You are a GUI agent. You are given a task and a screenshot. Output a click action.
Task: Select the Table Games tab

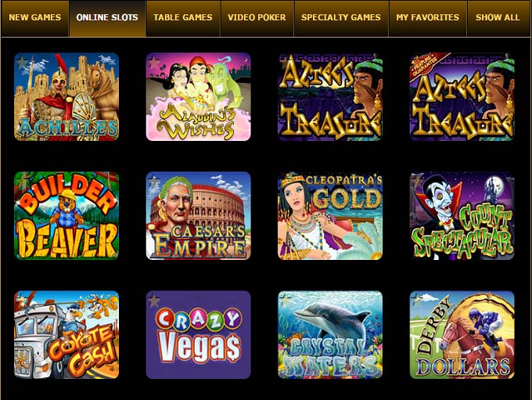(183, 18)
